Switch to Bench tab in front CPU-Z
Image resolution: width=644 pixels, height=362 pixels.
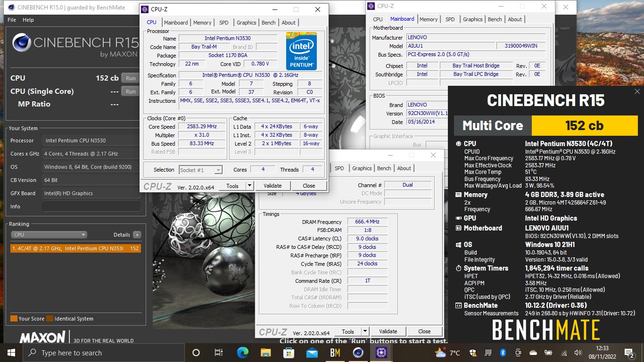269,23
